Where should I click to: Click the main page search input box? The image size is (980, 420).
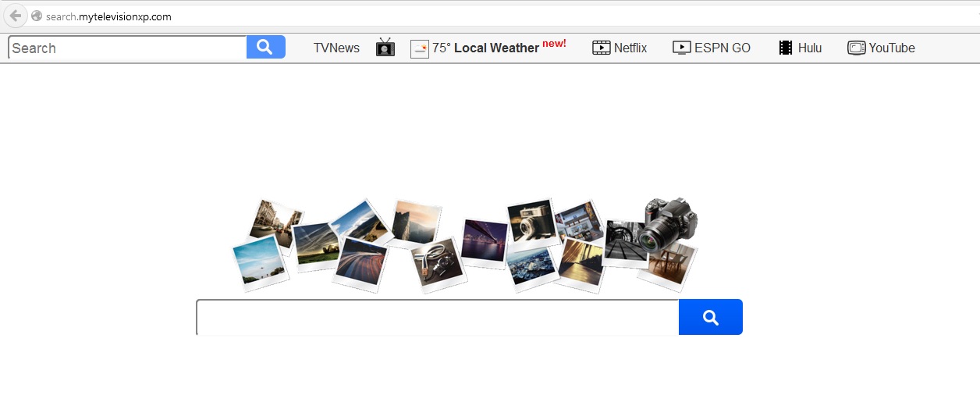[x=438, y=317]
